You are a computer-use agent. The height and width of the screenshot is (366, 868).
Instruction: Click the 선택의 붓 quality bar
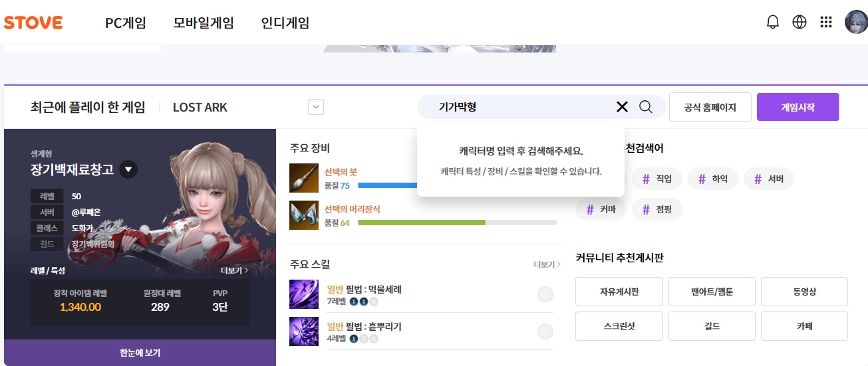coord(386,186)
